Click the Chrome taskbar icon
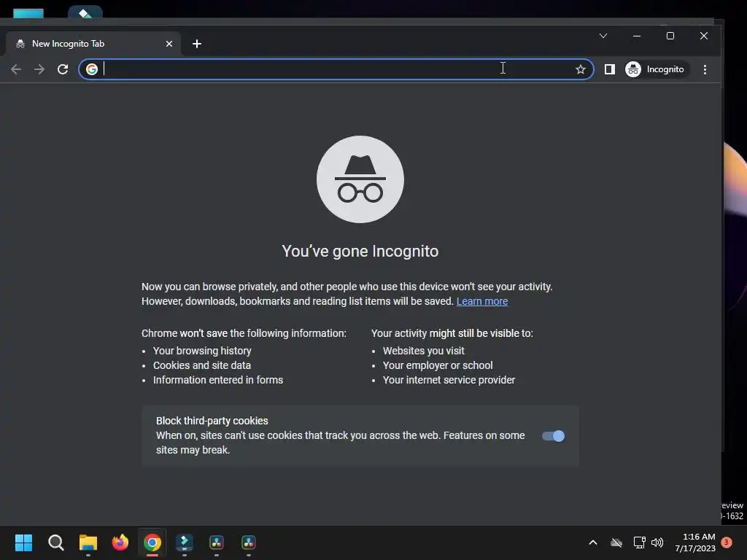Viewport: 747px width, 560px height. point(152,542)
